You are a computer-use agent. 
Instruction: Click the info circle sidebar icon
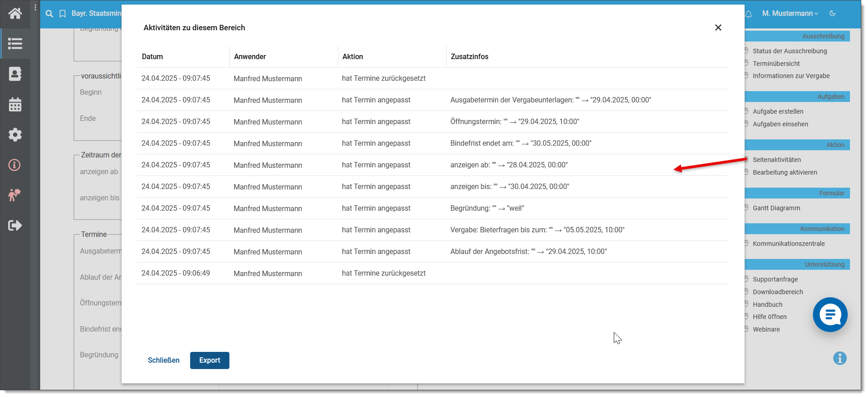(x=15, y=165)
